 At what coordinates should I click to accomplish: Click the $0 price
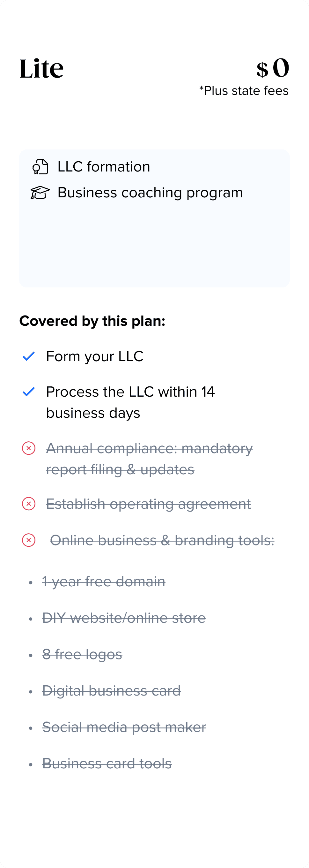[273, 68]
